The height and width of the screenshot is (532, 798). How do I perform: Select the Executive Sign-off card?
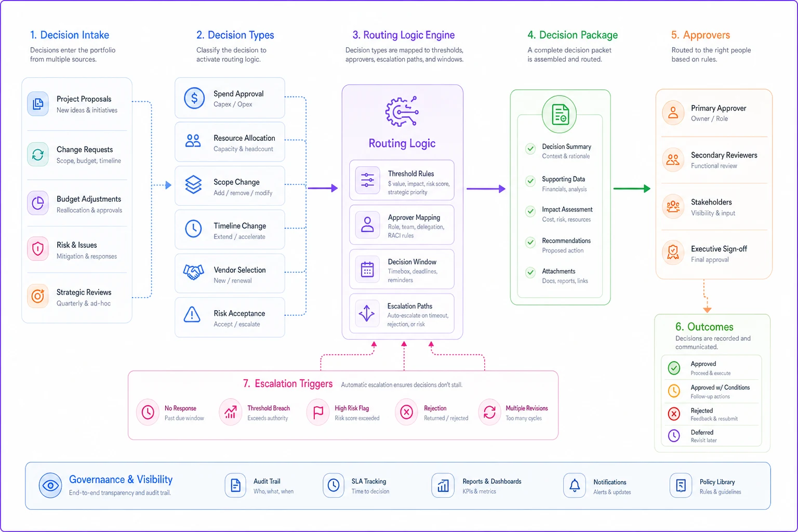click(x=714, y=254)
